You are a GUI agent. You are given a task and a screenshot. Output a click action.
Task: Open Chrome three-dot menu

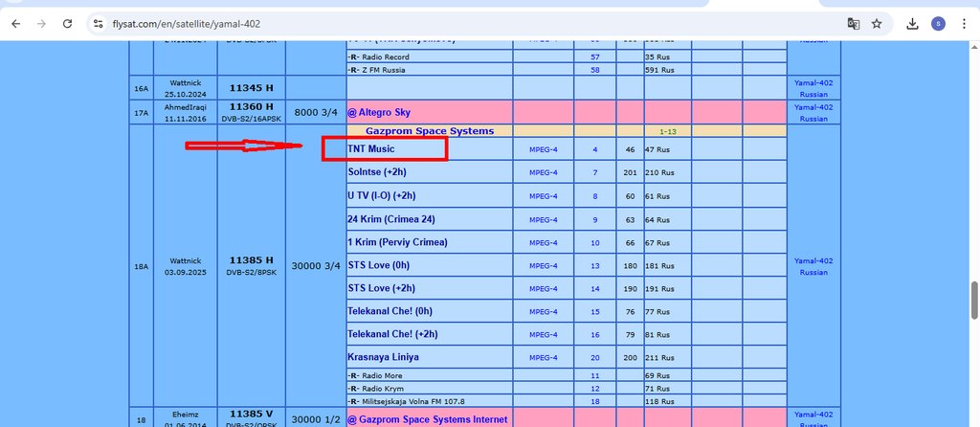[964, 23]
